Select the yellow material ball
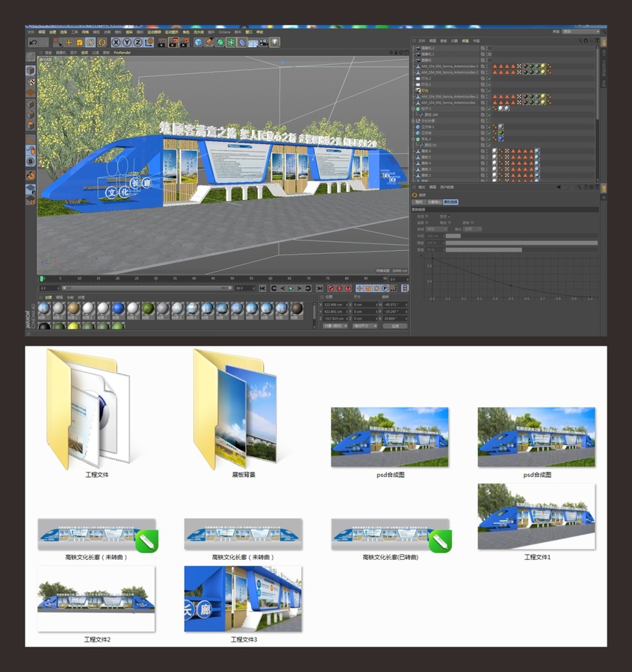 (x=73, y=327)
